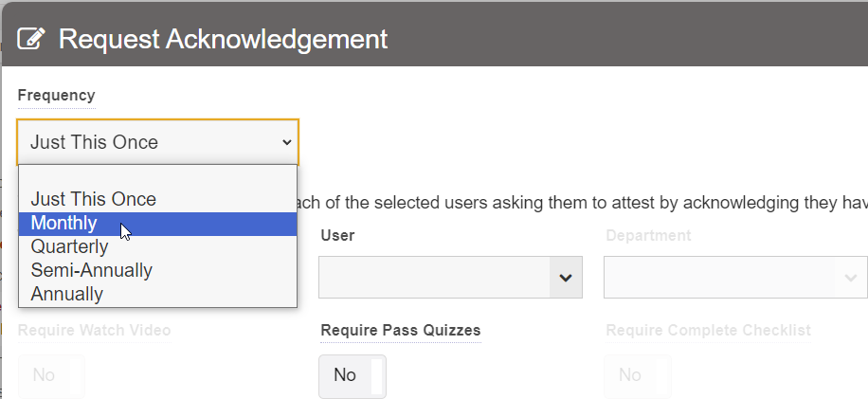Click the Frequency dropdown chevron arrow

pyautogui.click(x=287, y=142)
